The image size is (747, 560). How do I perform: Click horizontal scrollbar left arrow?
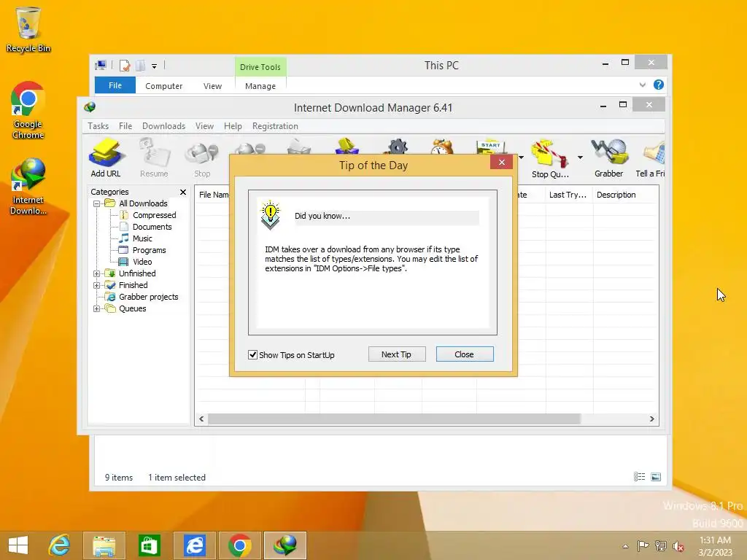(x=201, y=419)
